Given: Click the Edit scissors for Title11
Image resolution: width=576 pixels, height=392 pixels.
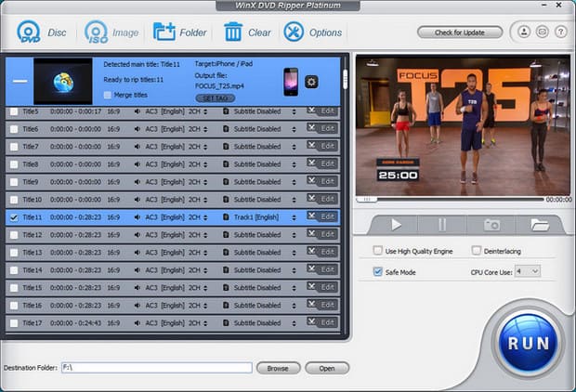Looking at the screenshot, I should pos(322,216).
